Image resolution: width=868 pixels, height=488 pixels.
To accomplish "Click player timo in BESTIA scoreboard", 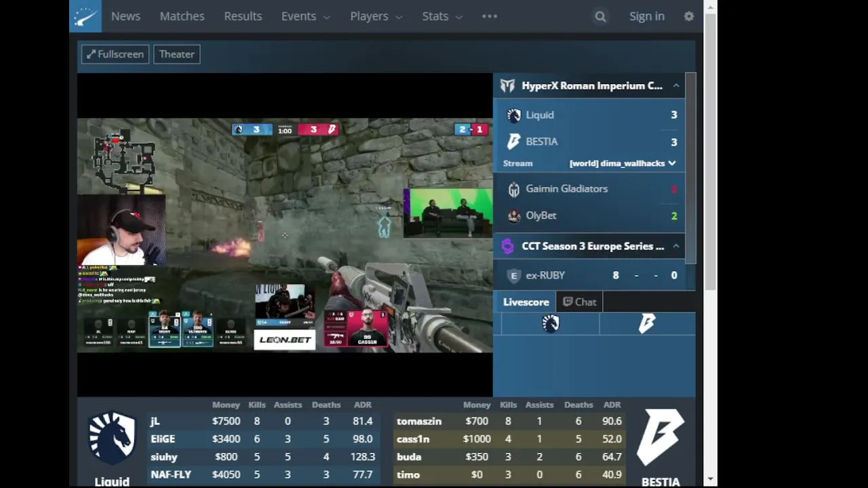I will tap(408, 475).
